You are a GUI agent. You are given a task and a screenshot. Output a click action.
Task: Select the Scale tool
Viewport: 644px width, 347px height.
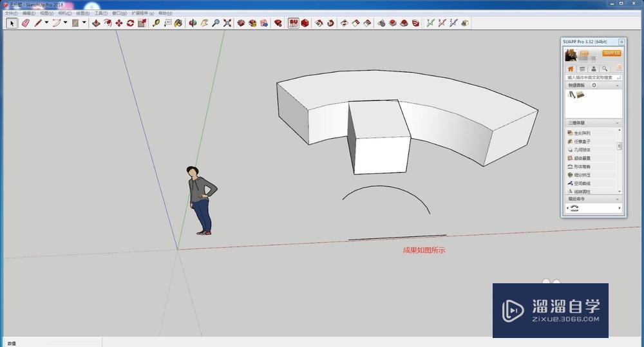click(x=142, y=23)
